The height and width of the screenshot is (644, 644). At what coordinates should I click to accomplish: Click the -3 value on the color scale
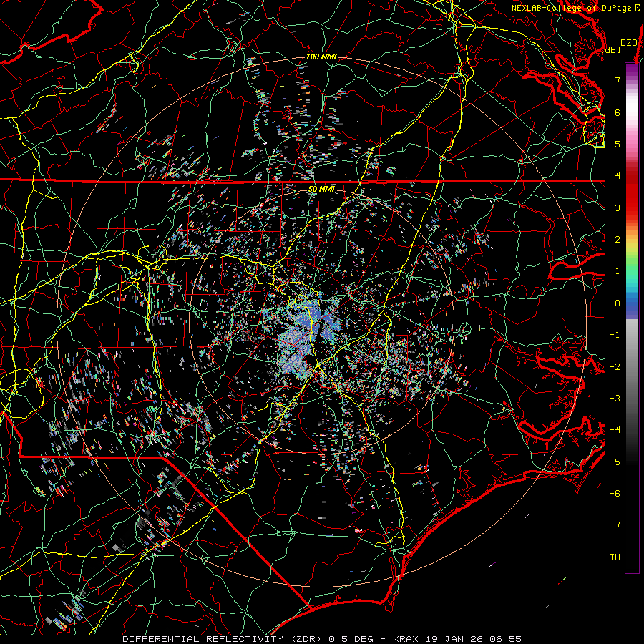(x=615, y=399)
